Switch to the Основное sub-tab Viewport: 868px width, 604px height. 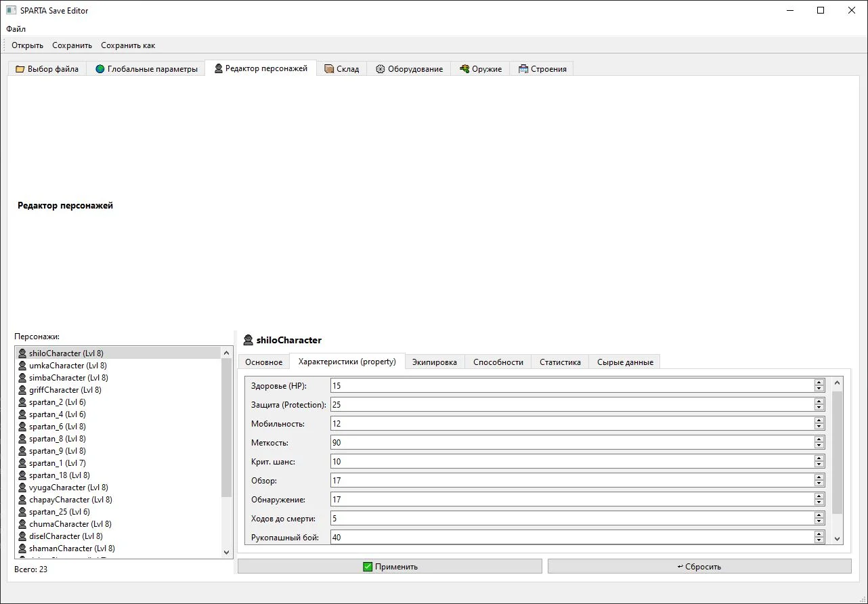263,362
